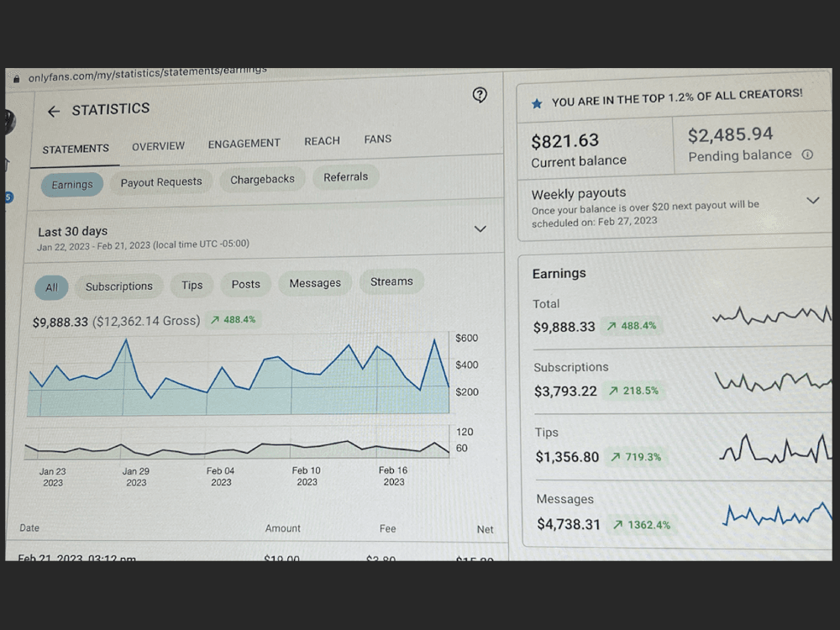The image size is (840, 630).
Task: Click the info icon beside Pending balance
Action: 807,155
